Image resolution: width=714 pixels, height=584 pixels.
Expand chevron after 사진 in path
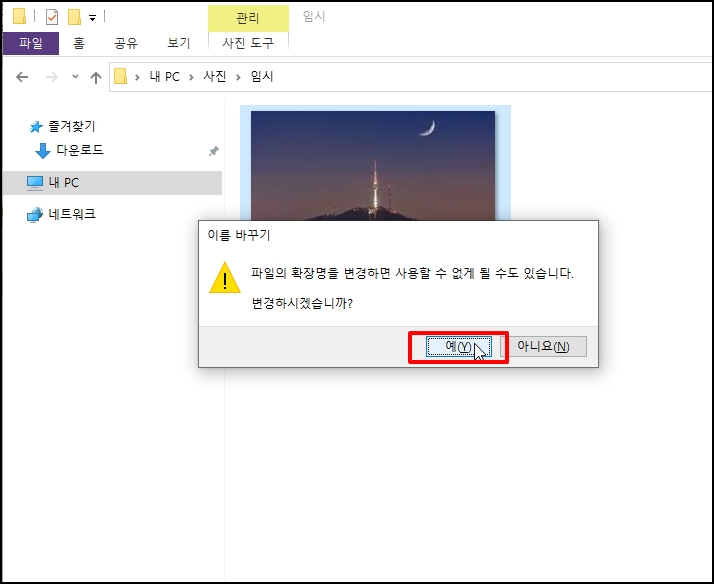[x=238, y=77]
